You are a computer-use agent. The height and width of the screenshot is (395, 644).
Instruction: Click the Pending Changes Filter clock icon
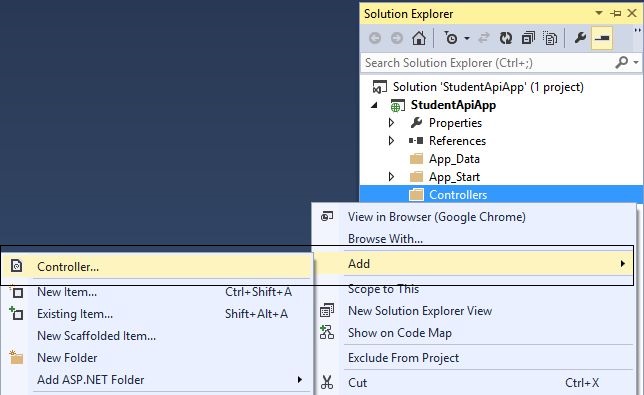pos(451,38)
